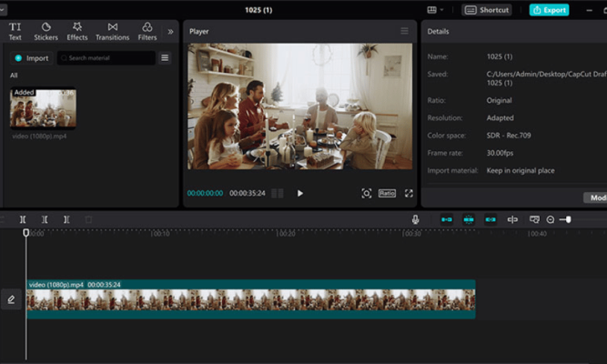Click the Import media button

[31, 58]
